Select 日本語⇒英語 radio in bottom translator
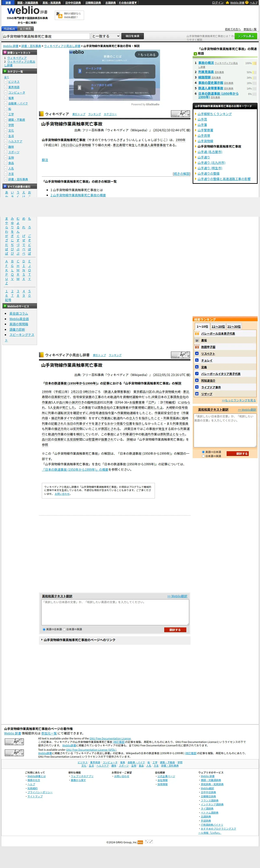Viewport: 260px width, 868px height. pos(64,629)
